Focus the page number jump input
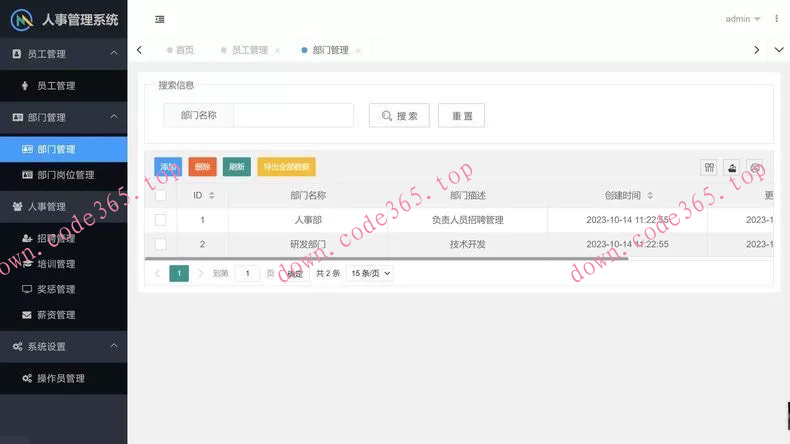The width and height of the screenshot is (790, 444). pos(247,273)
